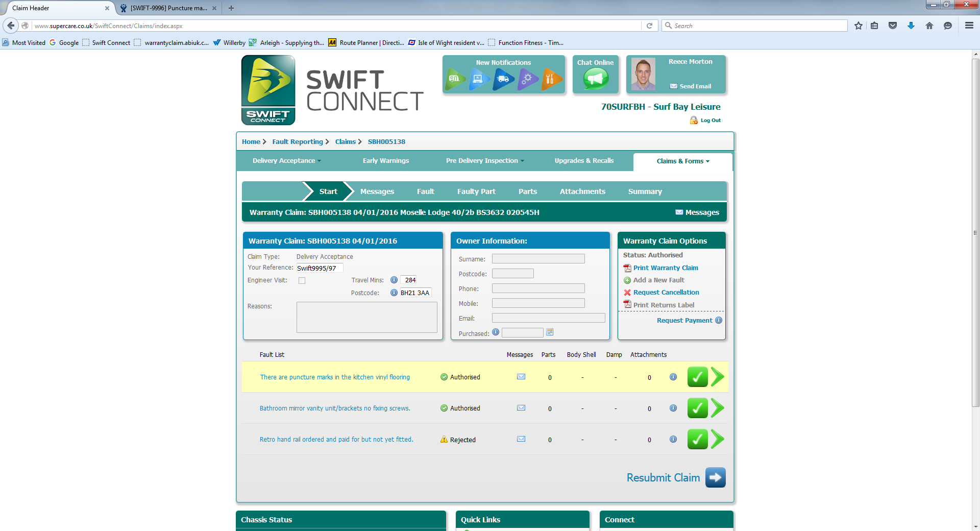Click Add a New Fault
The width and height of the screenshot is (980, 531).
[x=658, y=280]
